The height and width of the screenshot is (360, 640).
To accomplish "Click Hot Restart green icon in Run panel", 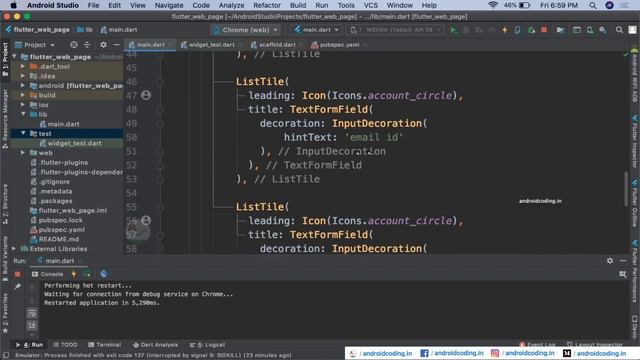I will tap(87, 274).
